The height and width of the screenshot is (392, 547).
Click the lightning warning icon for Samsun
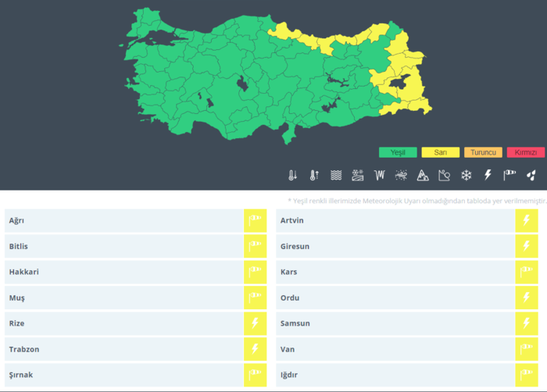(x=527, y=323)
